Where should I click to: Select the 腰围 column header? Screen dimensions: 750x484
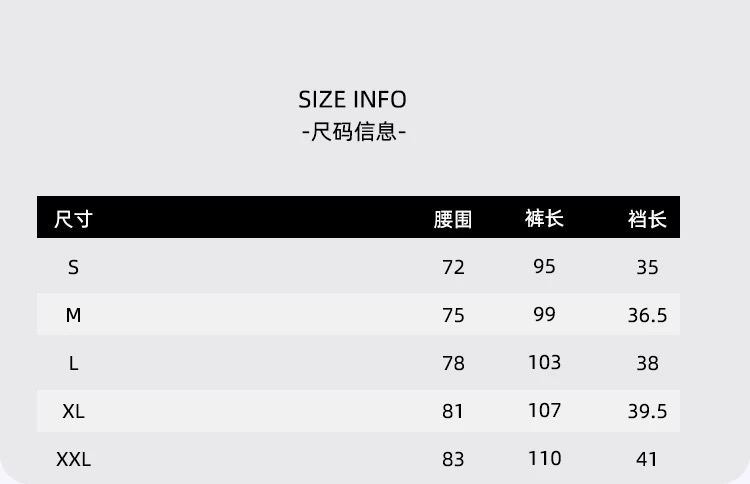[x=453, y=219]
